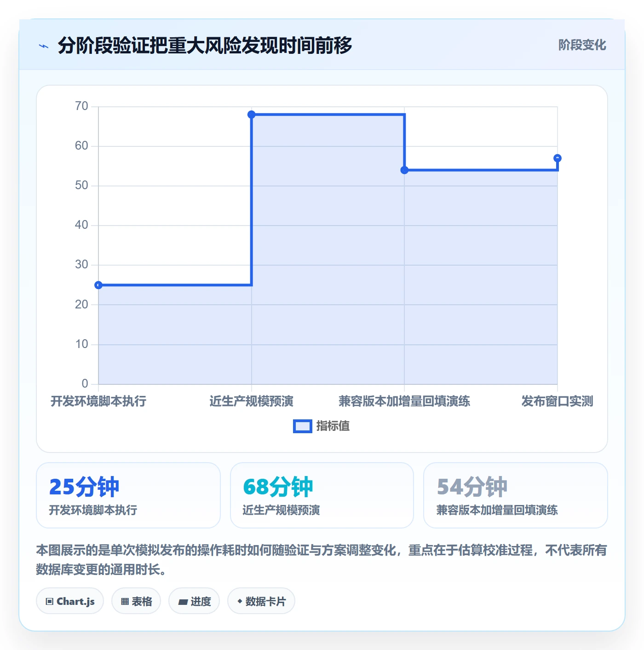Click the grid icon in 表格 chip
This screenshot has height=650, width=644.
pyautogui.click(x=125, y=601)
